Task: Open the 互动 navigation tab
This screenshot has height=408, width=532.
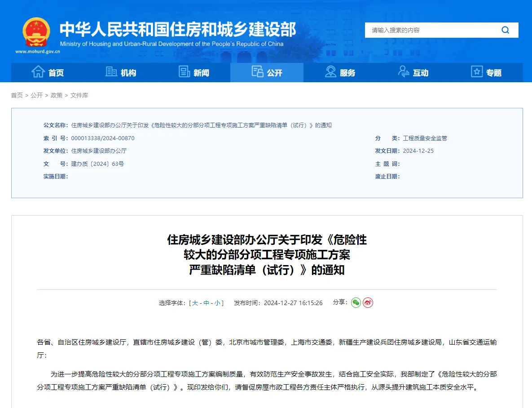Action: (x=413, y=72)
